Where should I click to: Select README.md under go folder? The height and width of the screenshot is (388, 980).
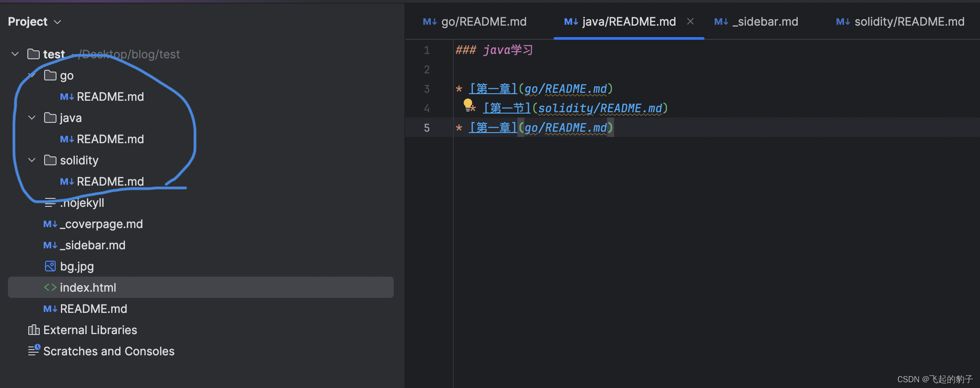tap(110, 97)
